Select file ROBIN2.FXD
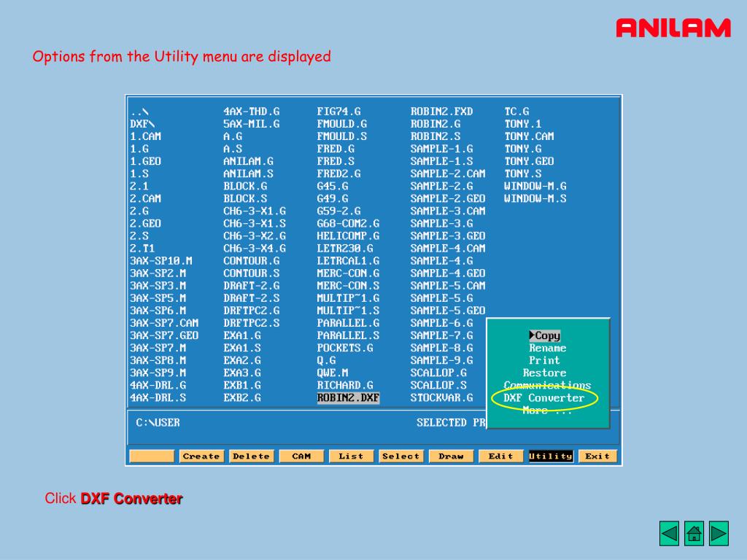 click(441, 112)
